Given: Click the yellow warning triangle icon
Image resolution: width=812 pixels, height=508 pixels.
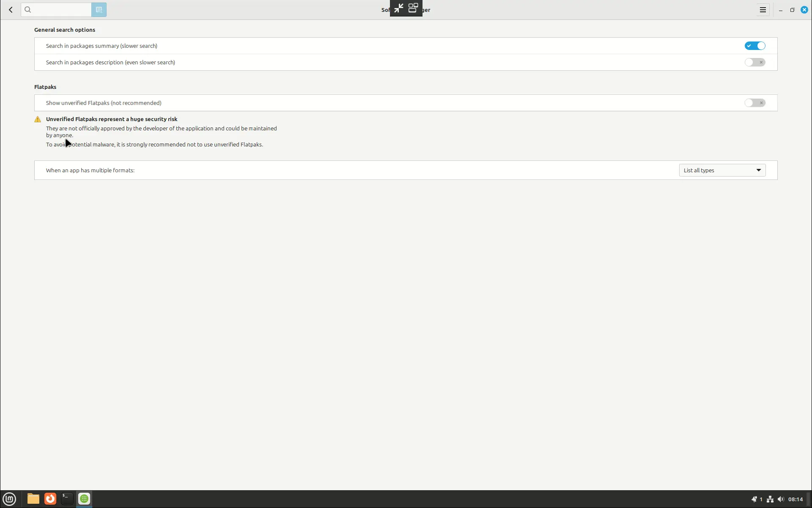Looking at the screenshot, I should pos(38,119).
